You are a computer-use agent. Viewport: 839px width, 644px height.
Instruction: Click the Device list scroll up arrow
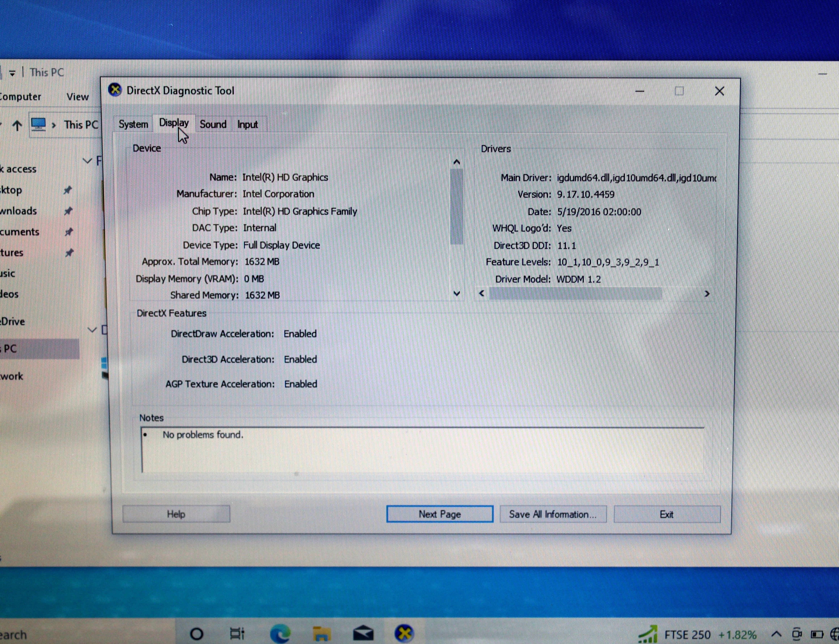point(456,162)
